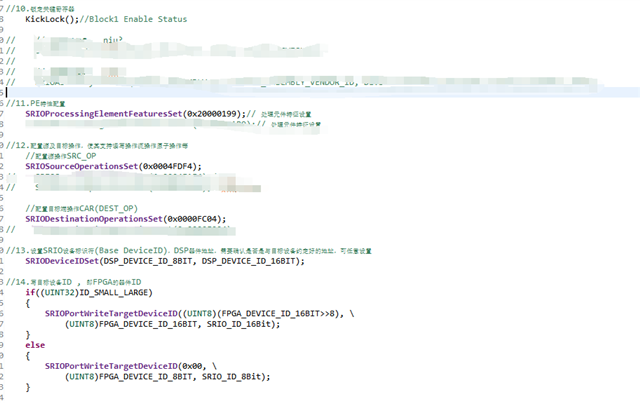Viewport: 640px width, 403px height.
Task: Click the SRIODeviceIDSet function name
Action: pyautogui.click(x=62, y=261)
